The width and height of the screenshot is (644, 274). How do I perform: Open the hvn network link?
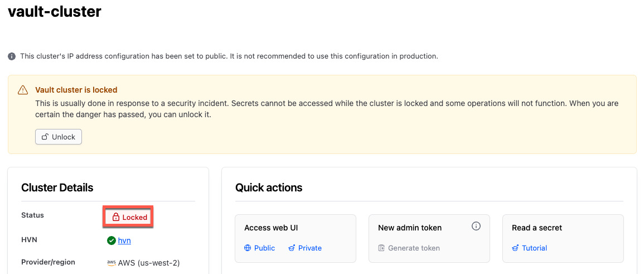(x=124, y=241)
